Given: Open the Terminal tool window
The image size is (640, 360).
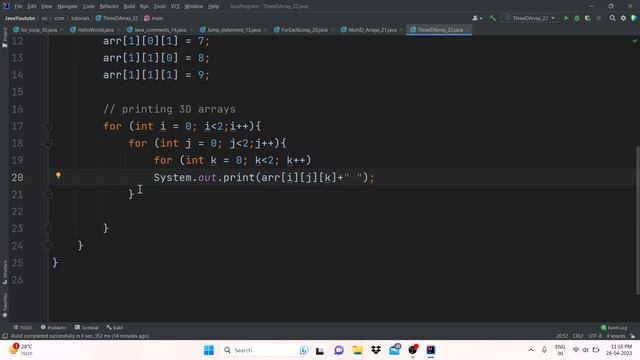Looking at the screenshot, I should point(87,327).
